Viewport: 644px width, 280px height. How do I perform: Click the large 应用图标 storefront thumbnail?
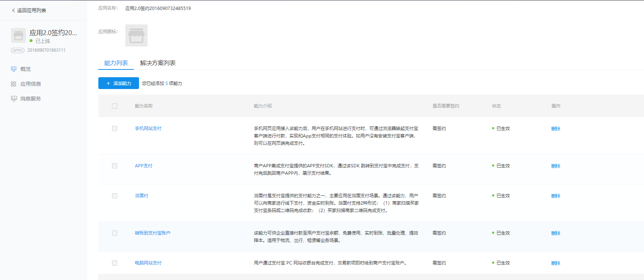coord(136,35)
